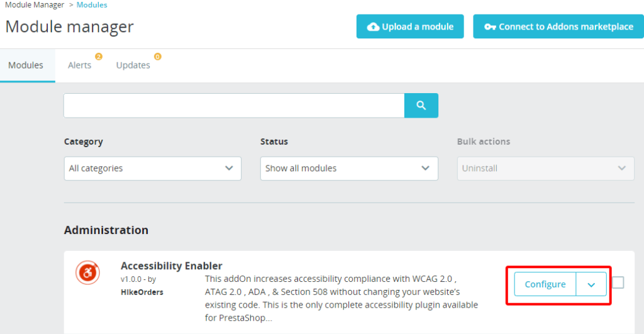
Task: Tick the Accessibility Enabler module checkbox
Action: [x=618, y=282]
